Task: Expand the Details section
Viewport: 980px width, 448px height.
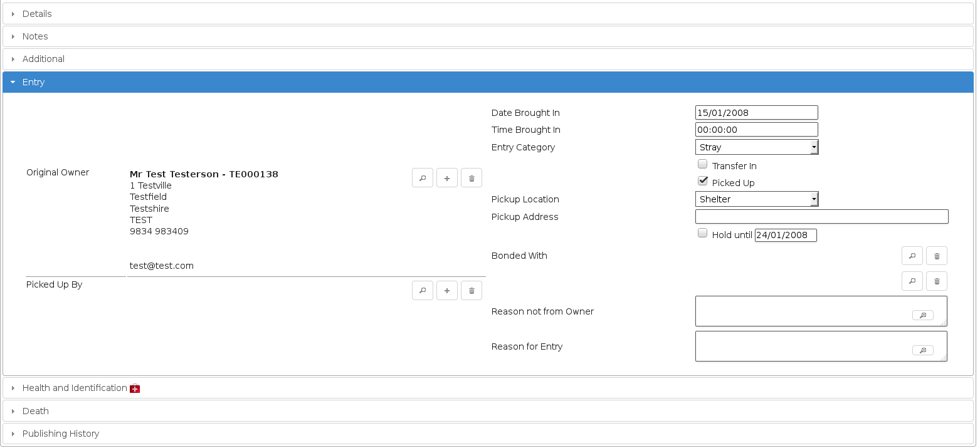Action: pyautogui.click(x=37, y=14)
